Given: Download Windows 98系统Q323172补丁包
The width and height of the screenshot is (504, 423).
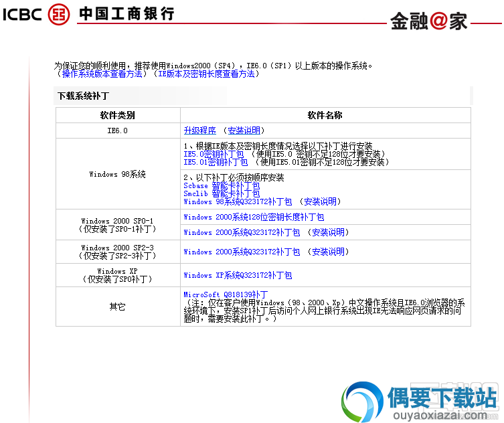Looking at the screenshot, I should pyautogui.click(x=238, y=202).
